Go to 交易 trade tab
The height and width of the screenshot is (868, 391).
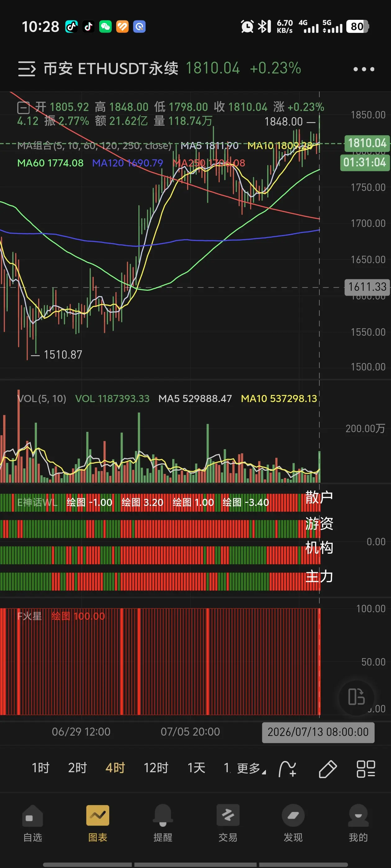coord(228,823)
